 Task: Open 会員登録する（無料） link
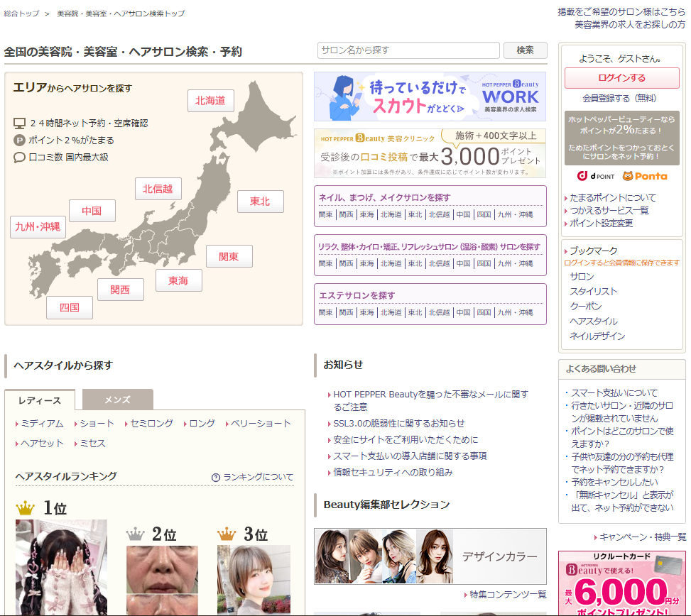[x=619, y=98]
